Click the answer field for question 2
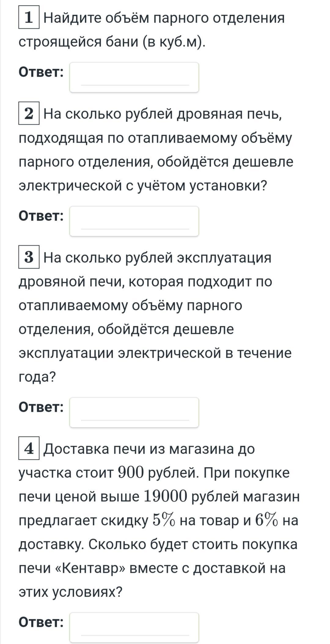The height and width of the screenshot is (644, 330). tap(134, 221)
